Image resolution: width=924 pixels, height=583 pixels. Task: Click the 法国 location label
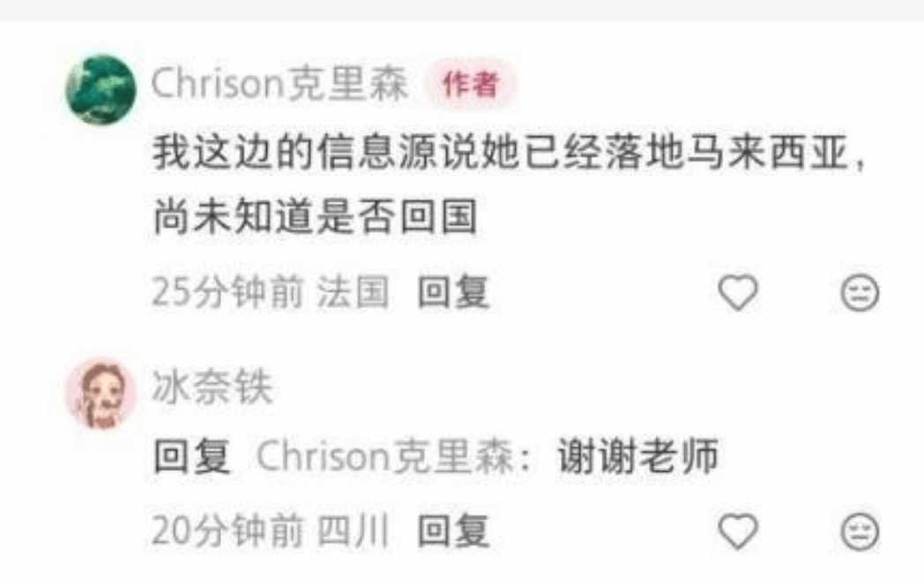pos(354,293)
